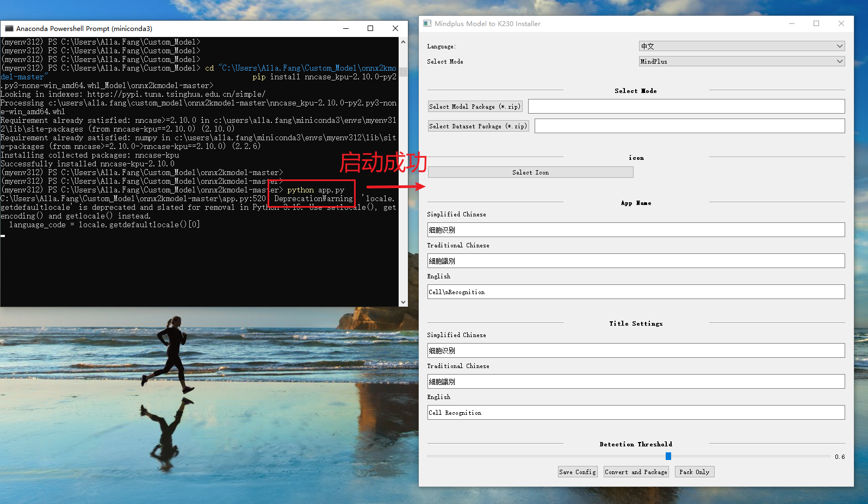The height and width of the screenshot is (504, 868).
Task: Expand the Select Mode MindPlus dropdown
Action: pyautogui.click(x=741, y=61)
